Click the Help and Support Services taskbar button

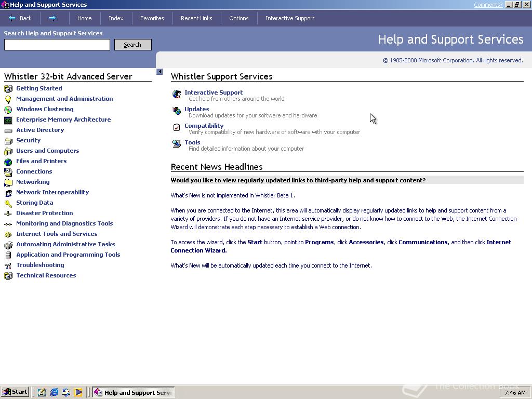134,393
